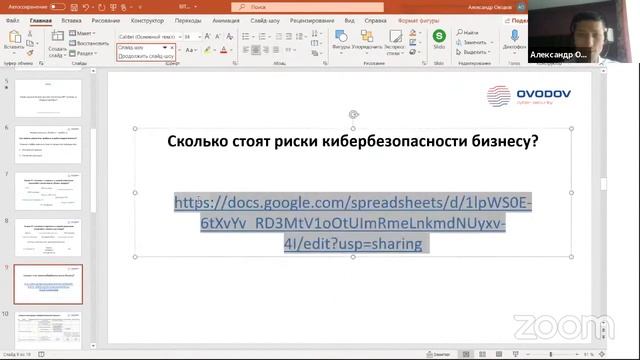
Task: Open the Выделить select dropdown
Action: click(x=473, y=52)
